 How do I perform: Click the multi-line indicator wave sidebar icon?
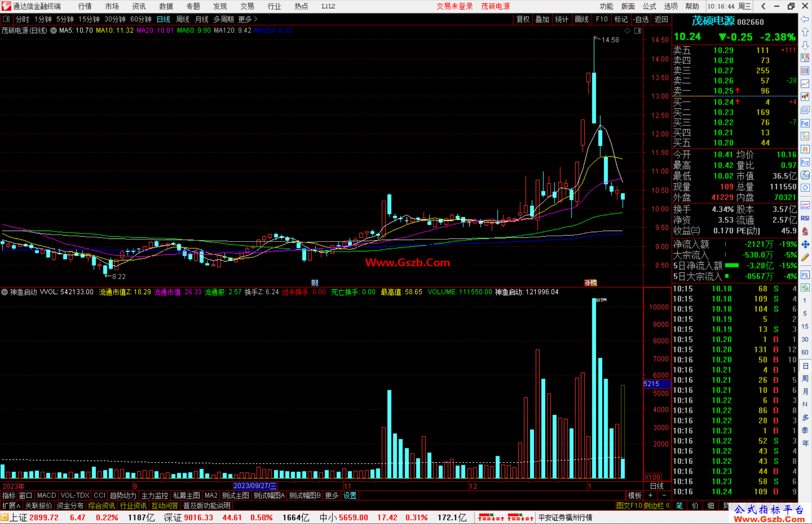point(805,205)
